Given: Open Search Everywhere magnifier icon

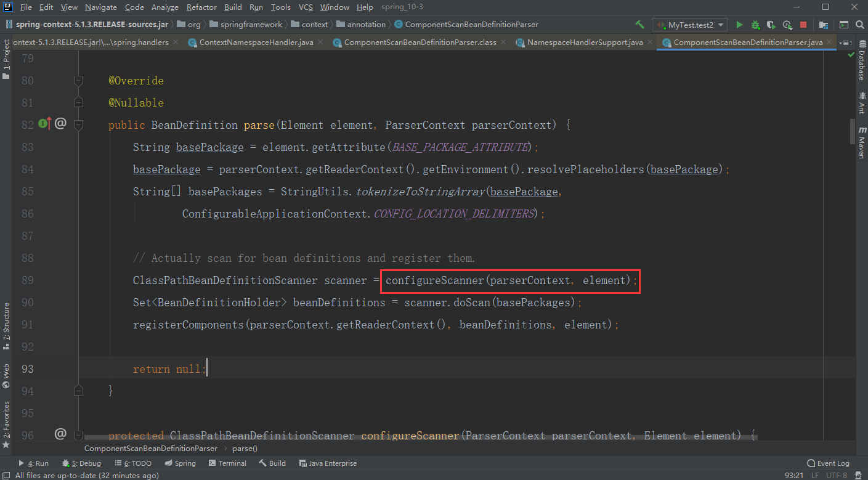Looking at the screenshot, I should (x=859, y=25).
